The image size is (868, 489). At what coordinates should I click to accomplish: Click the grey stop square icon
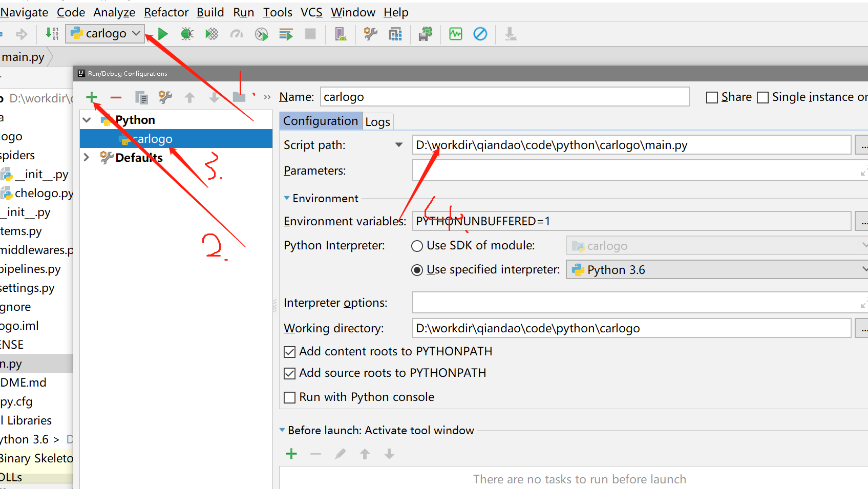310,34
